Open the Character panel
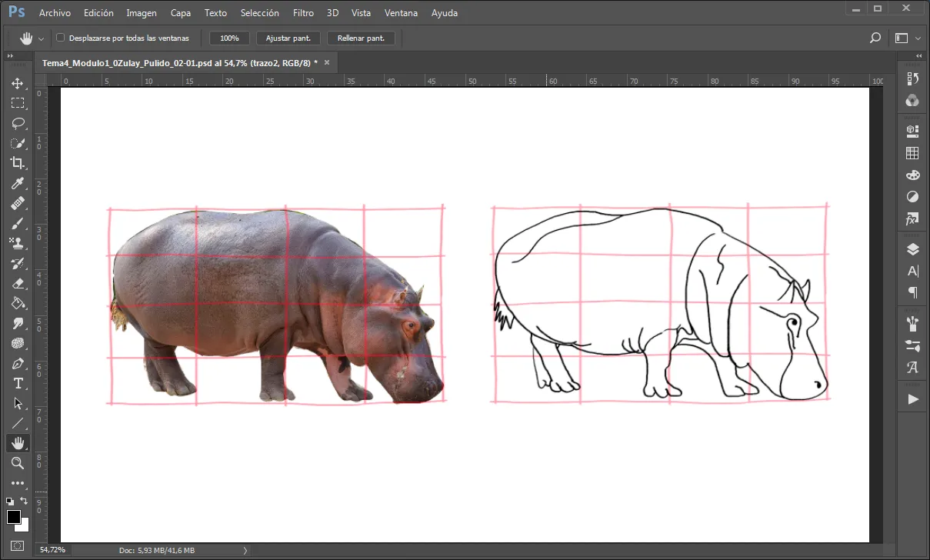Screen dimensions: 930x560 coord(913,271)
